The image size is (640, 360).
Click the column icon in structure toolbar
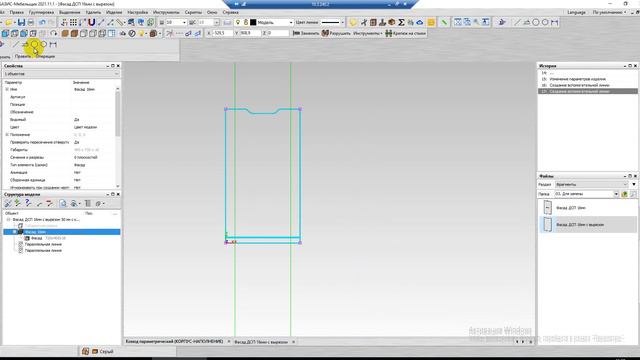[88, 203]
